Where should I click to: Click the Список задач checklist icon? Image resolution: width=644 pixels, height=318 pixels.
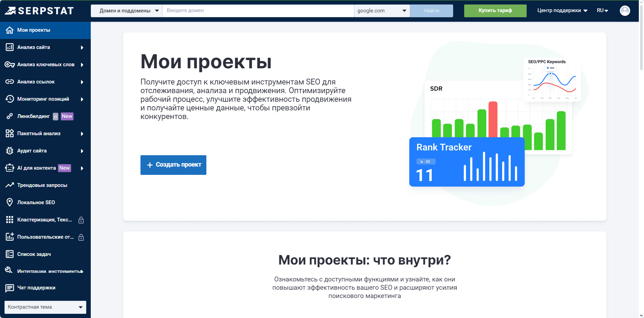click(10, 254)
